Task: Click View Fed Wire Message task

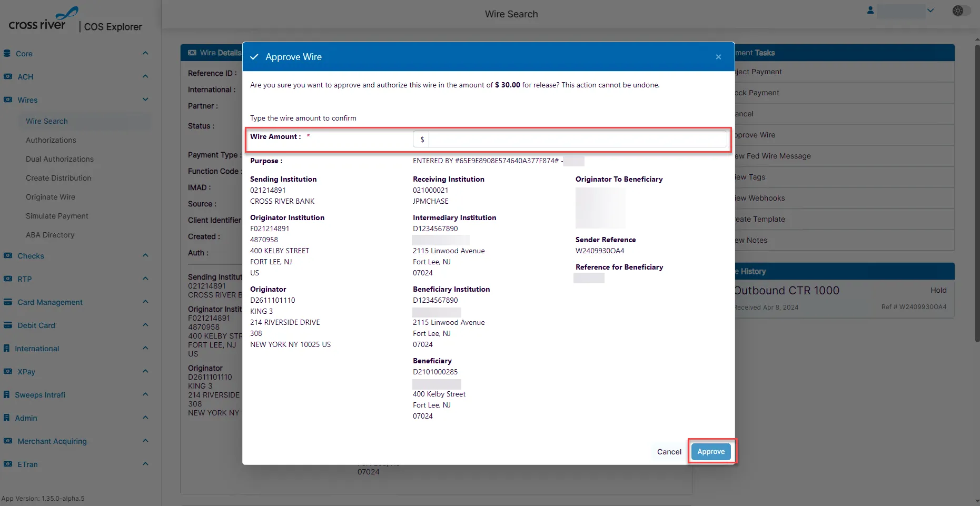Action: coord(845,156)
